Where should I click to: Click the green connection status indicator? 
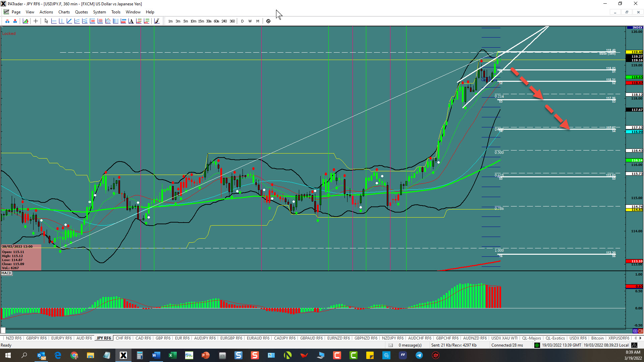[x=537, y=345]
